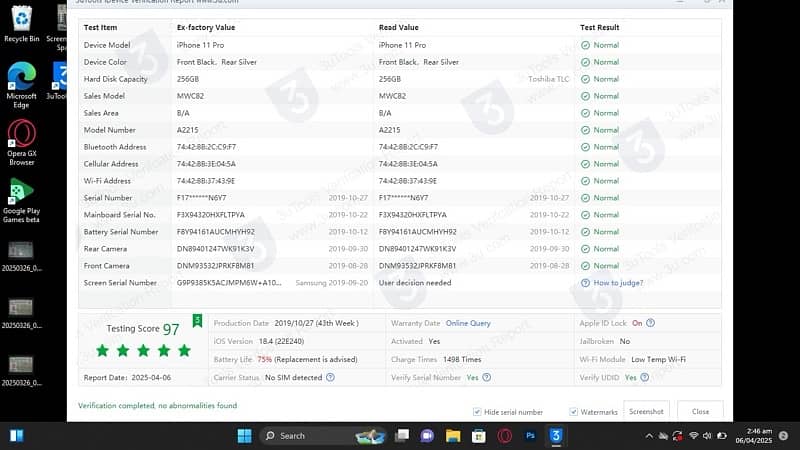Click the Battery Life 75% value
The image size is (800, 450).
click(264, 359)
